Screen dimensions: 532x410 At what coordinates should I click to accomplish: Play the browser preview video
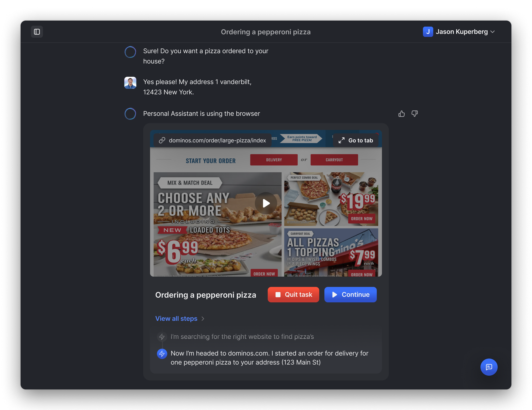266,203
